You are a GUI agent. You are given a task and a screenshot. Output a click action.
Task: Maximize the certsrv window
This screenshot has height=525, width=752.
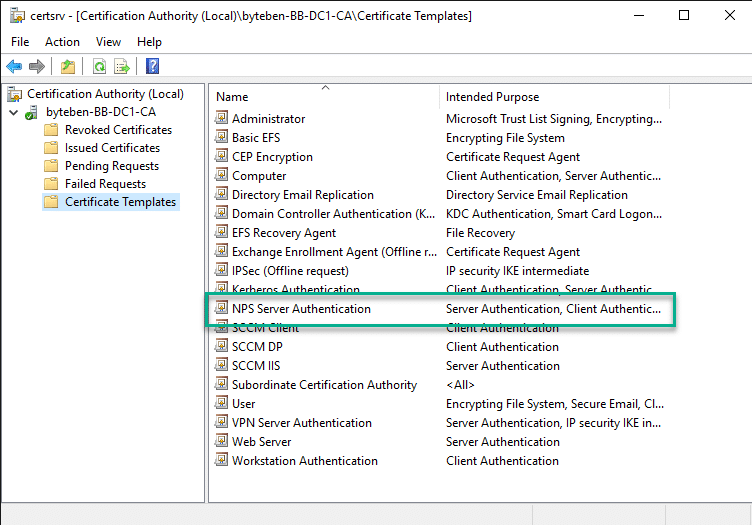click(684, 15)
